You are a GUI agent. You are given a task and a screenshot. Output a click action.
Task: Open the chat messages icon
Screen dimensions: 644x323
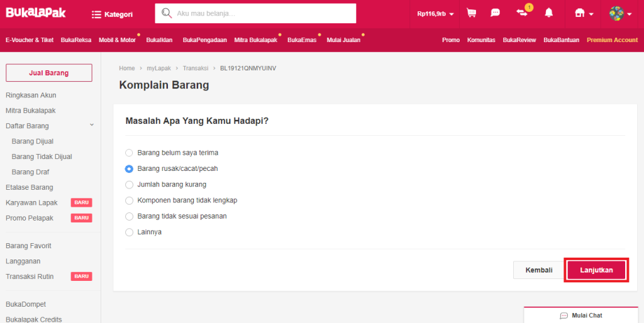(x=496, y=13)
